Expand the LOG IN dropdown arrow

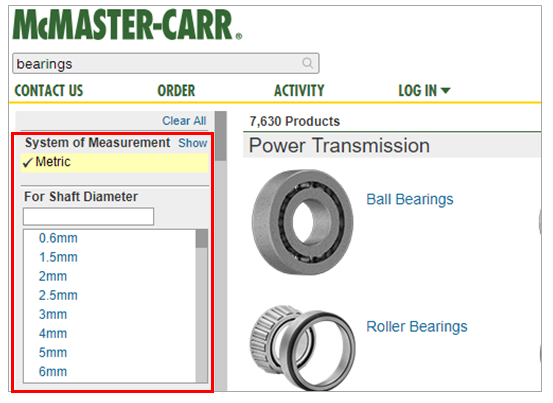445,91
